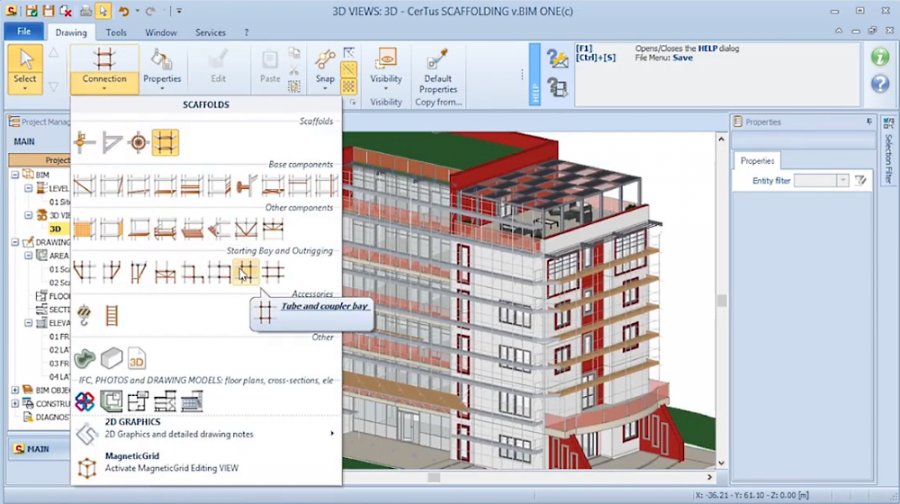This screenshot has width=900, height=504.
Task: Pick the green terrain shape icon under Other
Action: [x=84, y=358]
